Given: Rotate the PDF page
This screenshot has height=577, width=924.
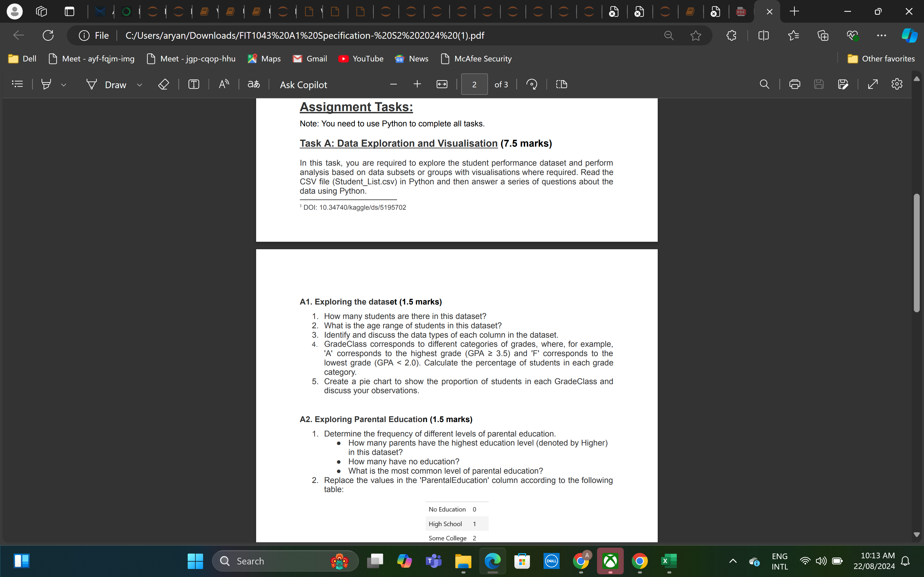Looking at the screenshot, I should pyautogui.click(x=532, y=84).
